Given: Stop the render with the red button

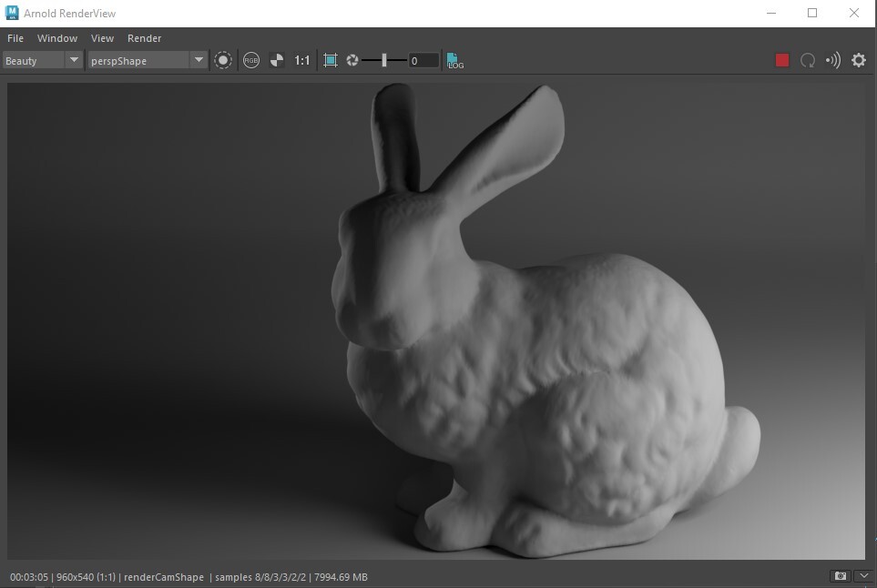Looking at the screenshot, I should pyautogui.click(x=781, y=61).
